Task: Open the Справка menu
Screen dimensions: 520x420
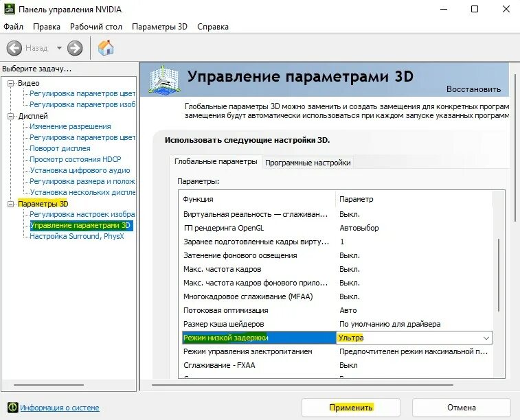Action: click(x=212, y=27)
